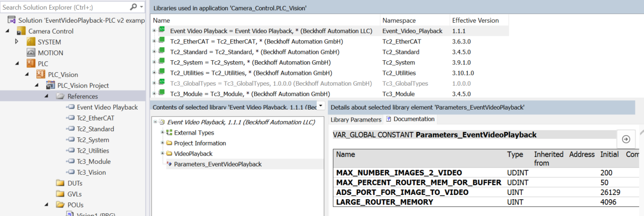Click the Camera Control project icon
Screen dimensions: 644x216
coord(21,31)
